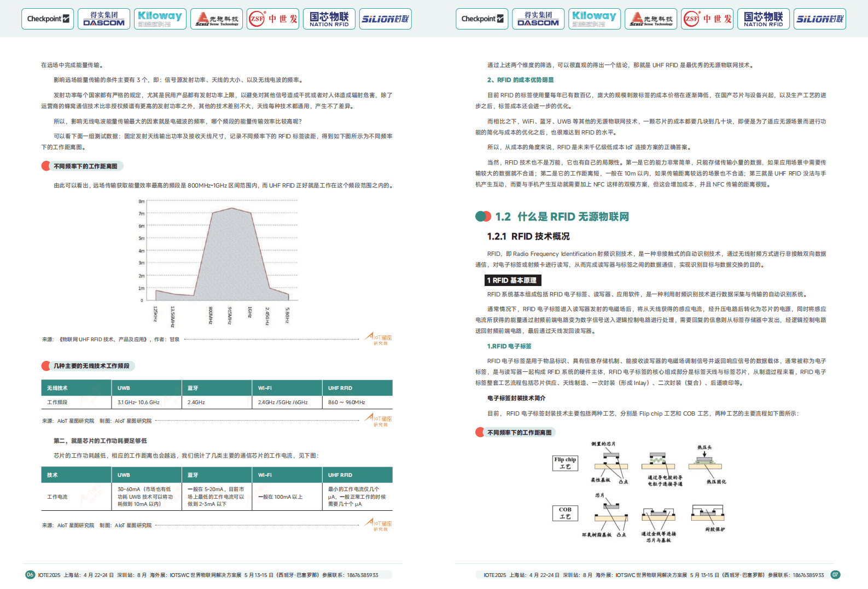Image resolution: width=868 pixels, height=589 pixels.
Task: Click the NATION RFID logo on page 06 header
Action: 329,19
